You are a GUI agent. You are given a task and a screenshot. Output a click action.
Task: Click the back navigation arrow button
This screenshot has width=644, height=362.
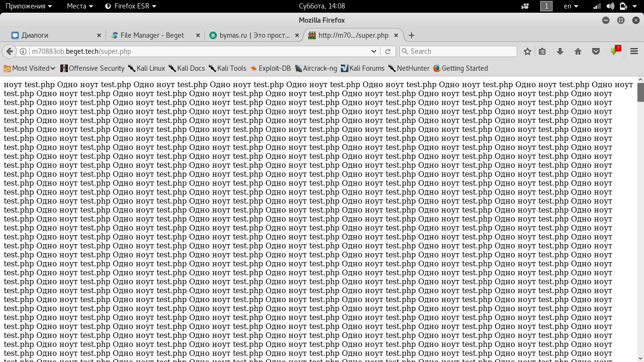[8, 51]
